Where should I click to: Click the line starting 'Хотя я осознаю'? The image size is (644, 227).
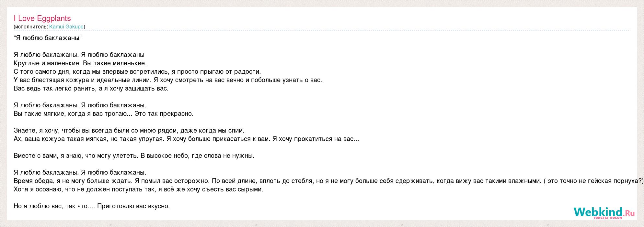(x=138, y=189)
